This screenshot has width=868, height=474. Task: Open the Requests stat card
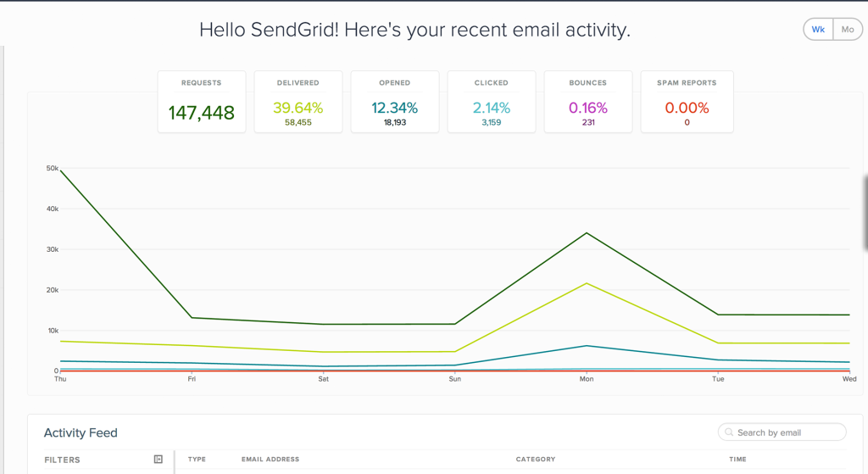coord(202,102)
